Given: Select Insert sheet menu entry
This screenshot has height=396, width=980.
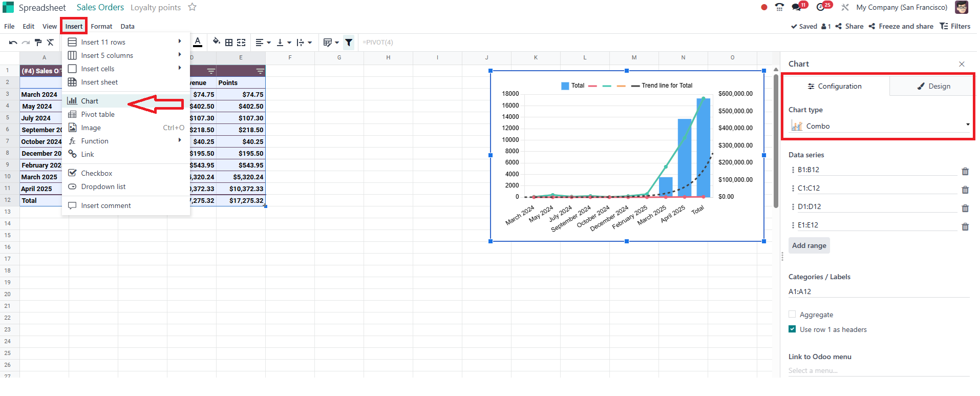Looking at the screenshot, I should (125, 82).
